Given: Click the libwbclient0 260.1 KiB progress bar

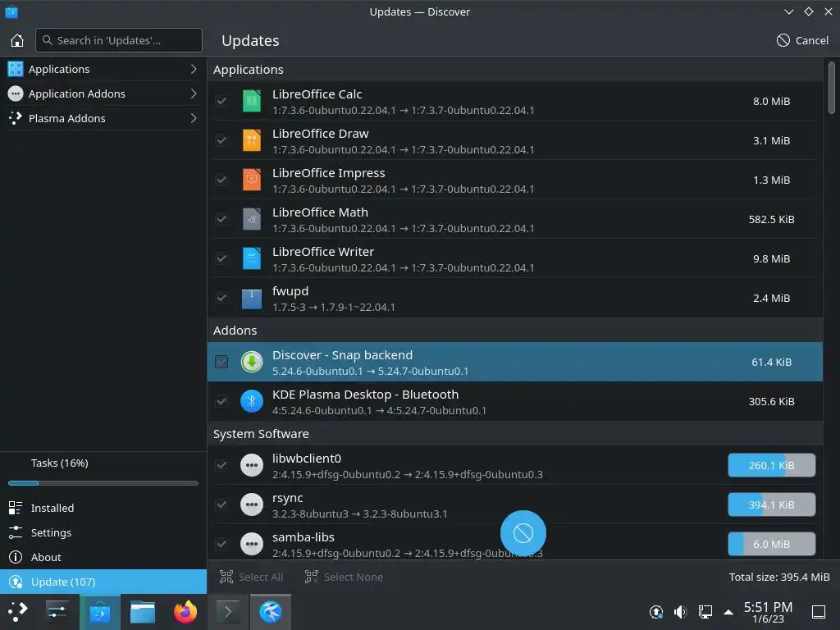Looking at the screenshot, I should (x=771, y=466).
